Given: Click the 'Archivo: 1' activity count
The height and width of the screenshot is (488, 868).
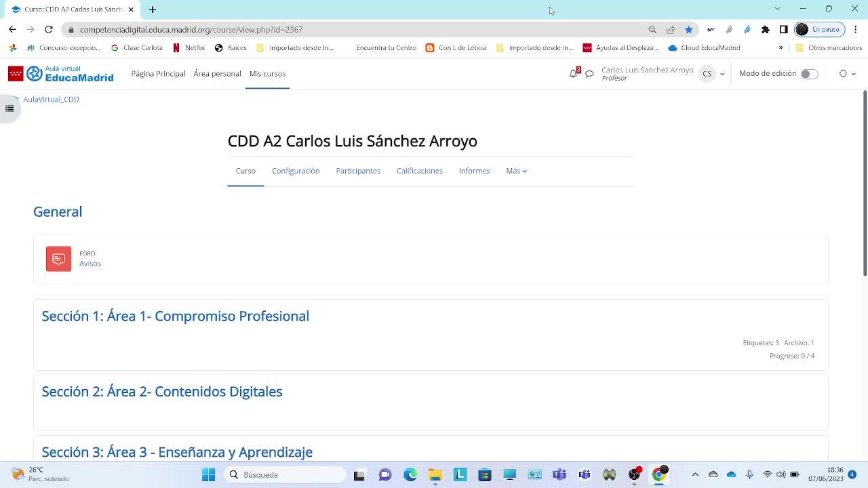Looking at the screenshot, I should pyautogui.click(x=800, y=343).
